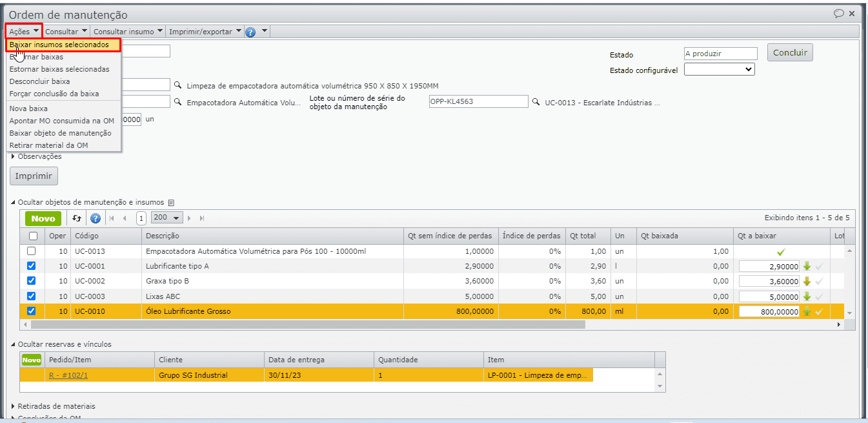Click the blue help icon in top menu bar
This screenshot has width=868, height=423.
click(x=250, y=32)
